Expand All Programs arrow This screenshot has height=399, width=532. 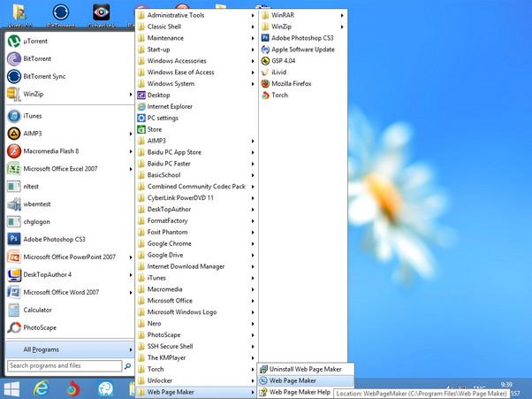131,349
